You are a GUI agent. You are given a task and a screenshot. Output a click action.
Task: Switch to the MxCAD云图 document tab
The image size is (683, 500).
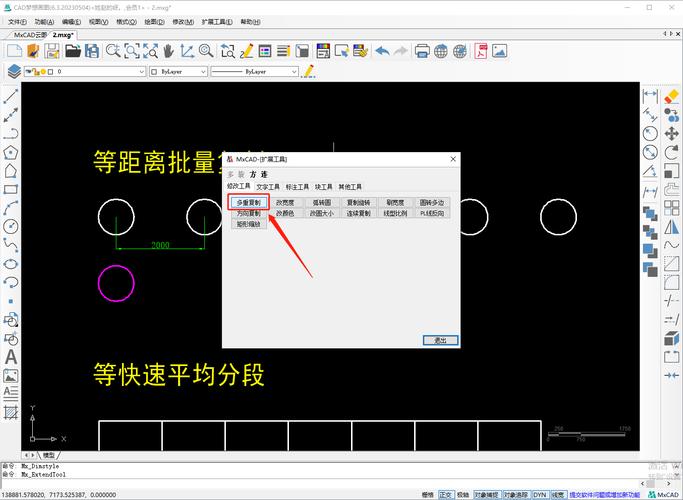point(30,35)
